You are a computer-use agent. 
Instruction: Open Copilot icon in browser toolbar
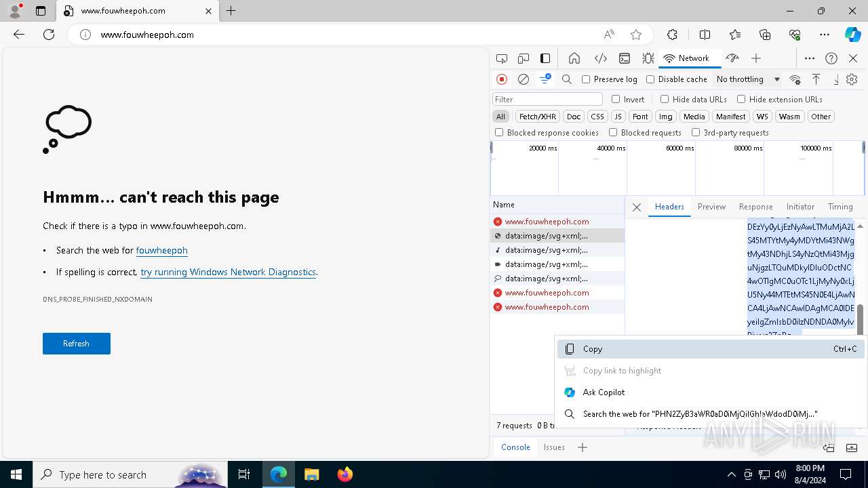pyautogui.click(x=852, y=35)
